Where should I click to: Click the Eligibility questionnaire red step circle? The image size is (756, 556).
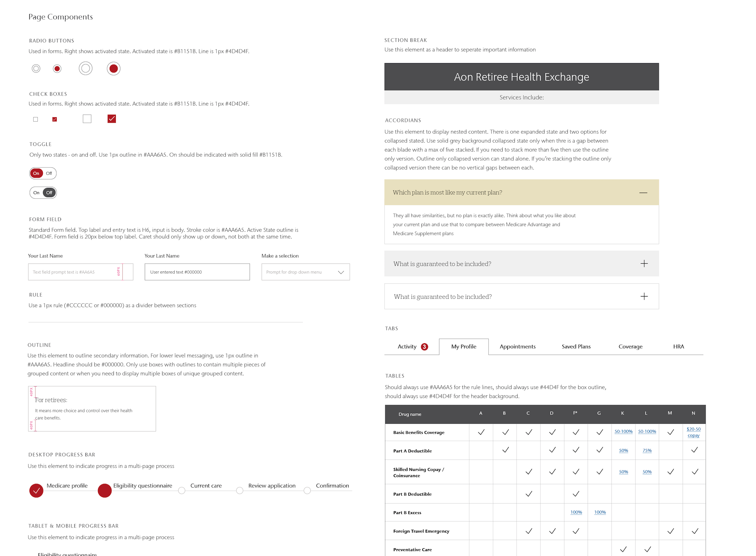[105, 491]
